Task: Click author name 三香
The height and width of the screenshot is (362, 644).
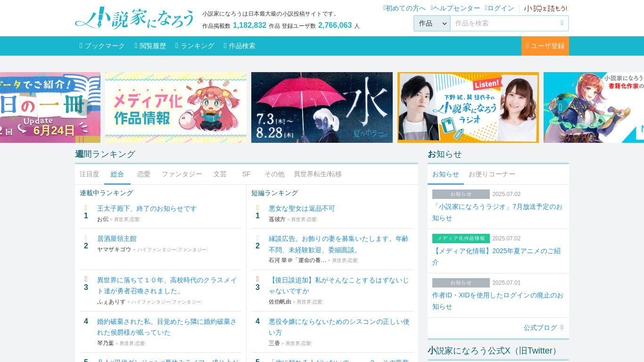Action: pyautogui.click(x=274, y=343)
